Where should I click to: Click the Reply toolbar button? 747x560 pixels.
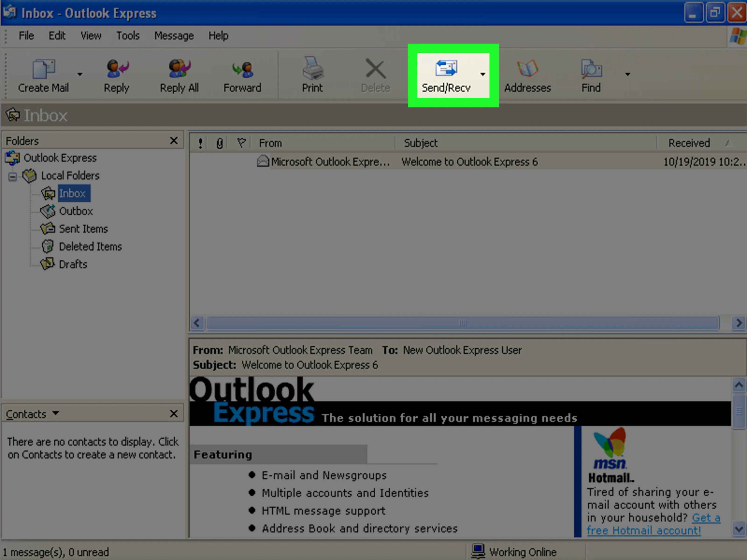click(116, 76)
